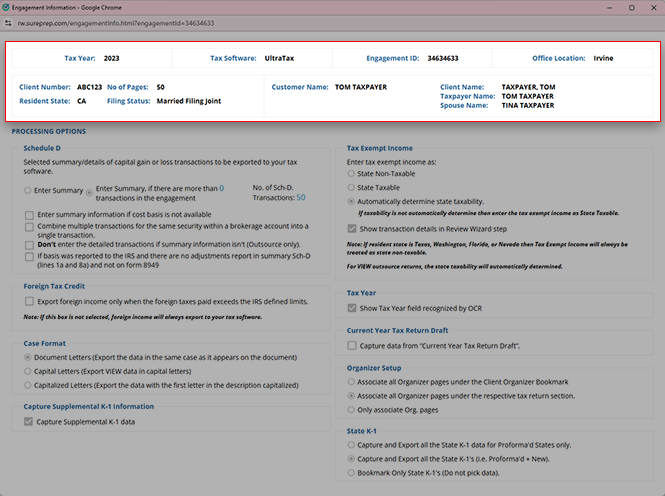
Task: Select Capture all State K-1's Proforma'd + New
Action: pyautogui.click(x=351, y=459)
